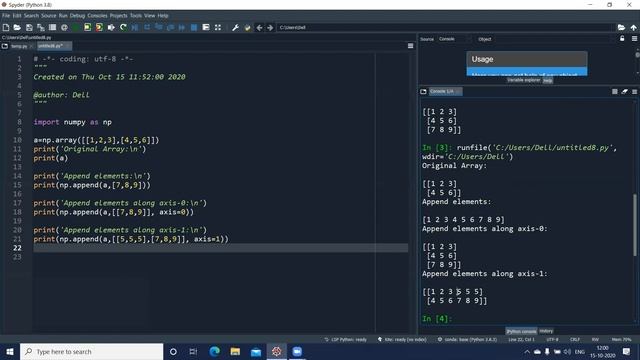The image size is (640, 360).
Task: Toggle the Help pane lock icon
Action: click(622, 38)
